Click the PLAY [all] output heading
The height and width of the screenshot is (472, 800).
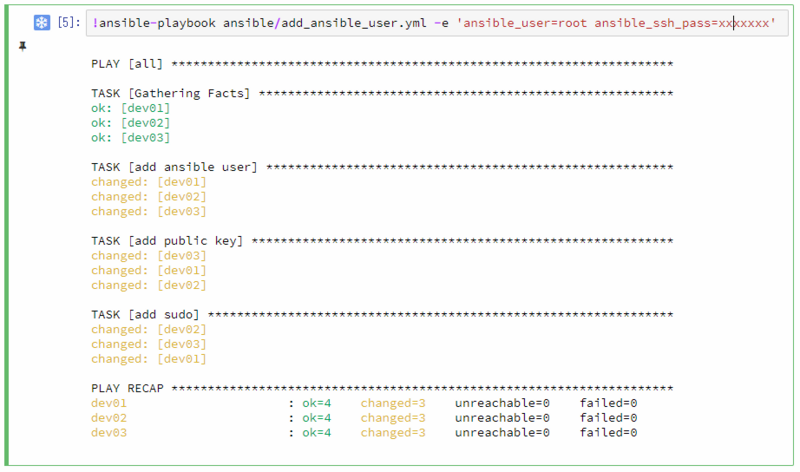coord(127,64)
